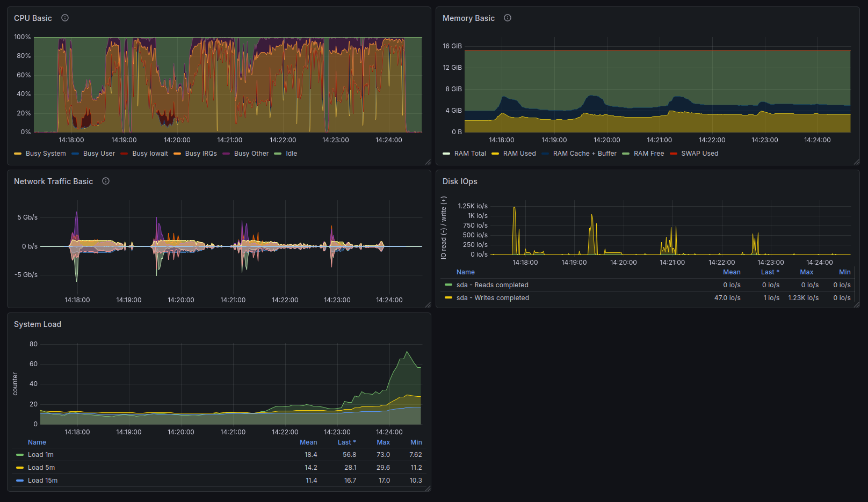The height and width of the screenshot is (502, 868).
Task: Open the Memory Basic panel title menu
Action: coord(468,18)
